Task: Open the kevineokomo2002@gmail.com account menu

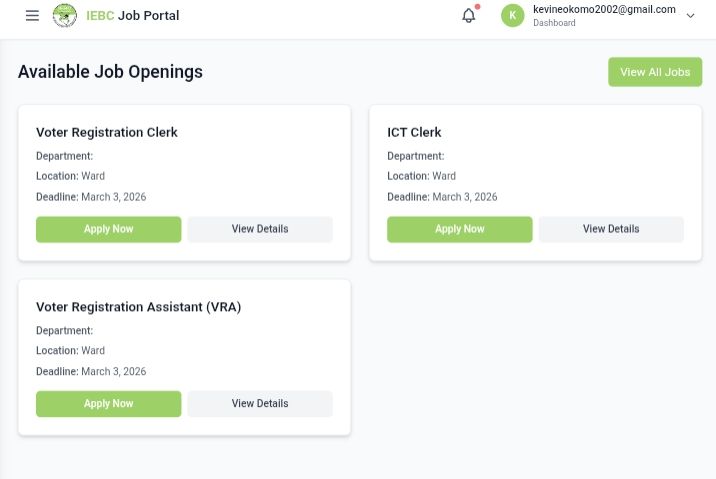Action: pyautogui.click(x=604, y=10)
